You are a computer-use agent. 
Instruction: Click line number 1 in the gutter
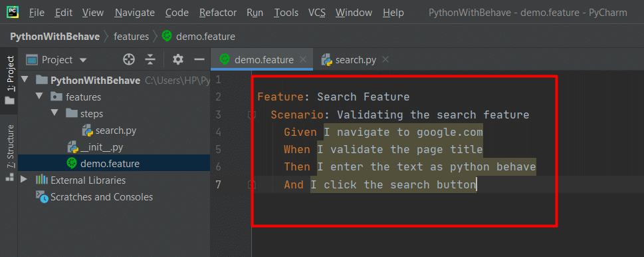[x=218, y=79]
